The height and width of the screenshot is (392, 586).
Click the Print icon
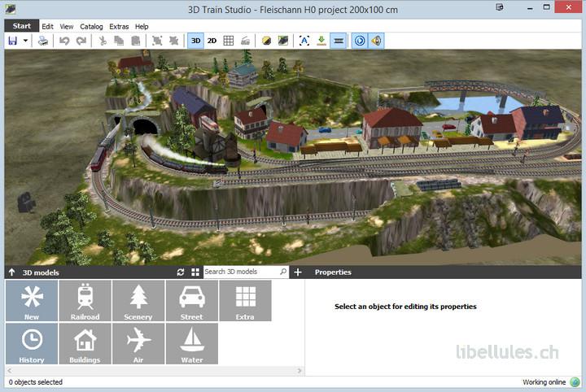(x=43, y=41)
